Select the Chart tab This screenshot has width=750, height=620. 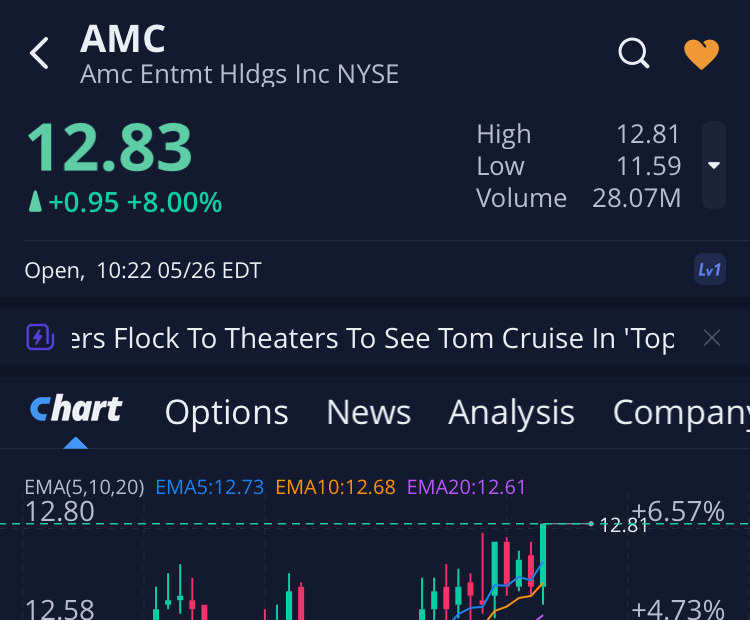pyautogui.click(x=76, y=411)
